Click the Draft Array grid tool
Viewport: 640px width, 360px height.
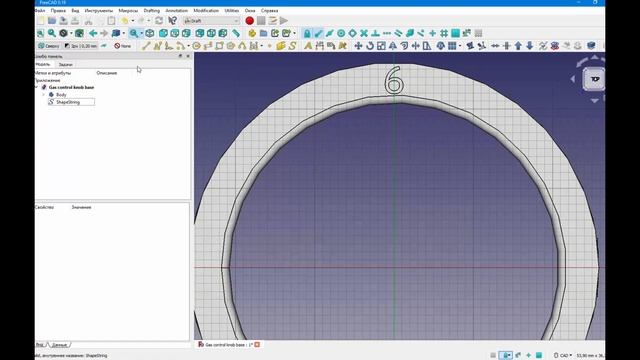coord(452,46)
